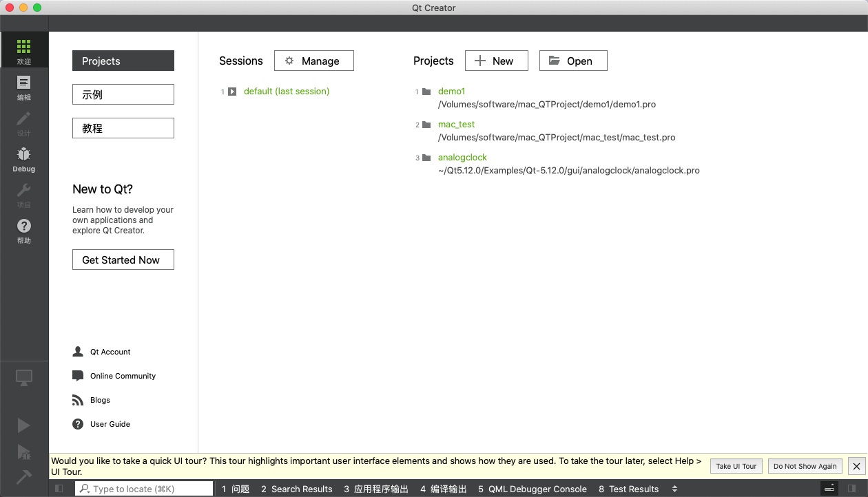Click the analogclock project folder icon
This screenshot has height=497, width=868.
click(x=426, y=158)
